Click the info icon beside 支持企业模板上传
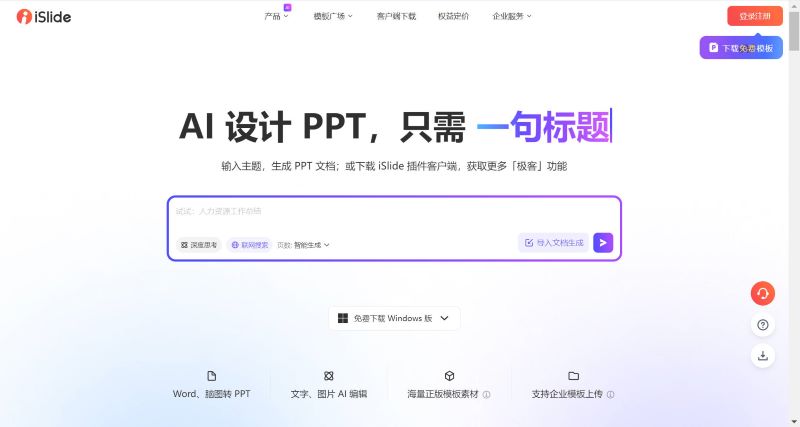The image size is (800, 427). 610,395
